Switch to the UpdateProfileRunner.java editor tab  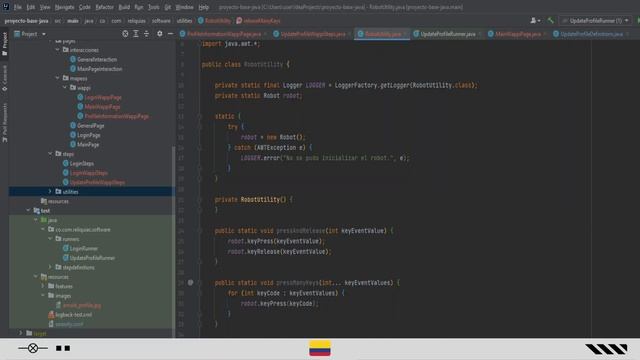coord(447,34)
